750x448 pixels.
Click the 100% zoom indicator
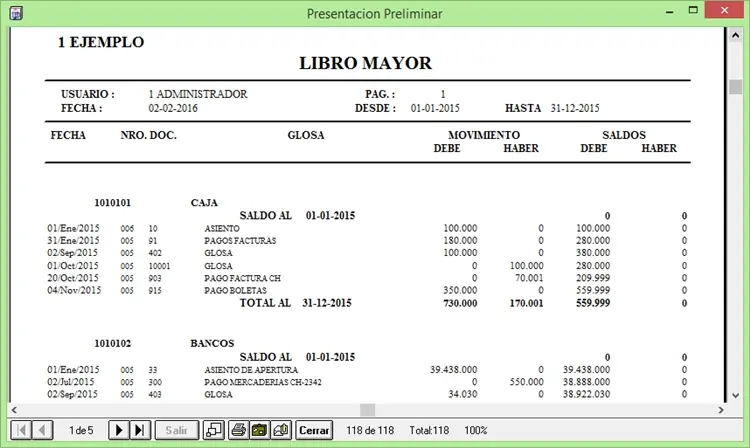[476, 430]
